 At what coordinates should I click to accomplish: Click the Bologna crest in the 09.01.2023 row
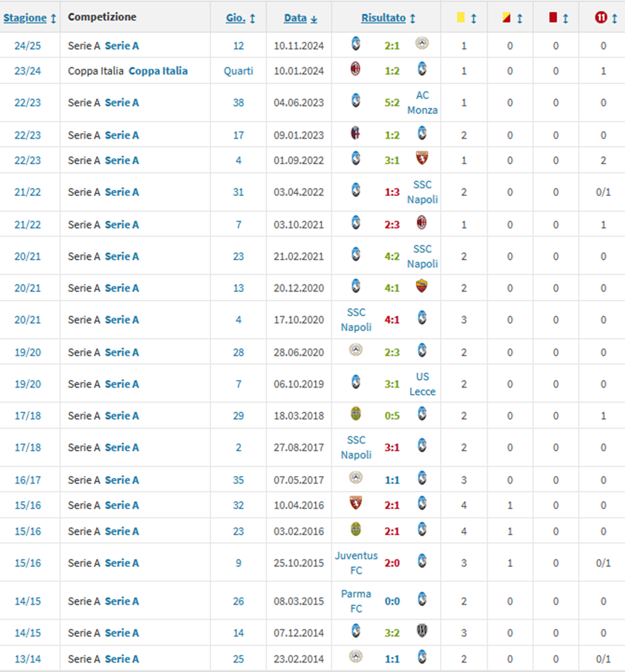(355, 133)
